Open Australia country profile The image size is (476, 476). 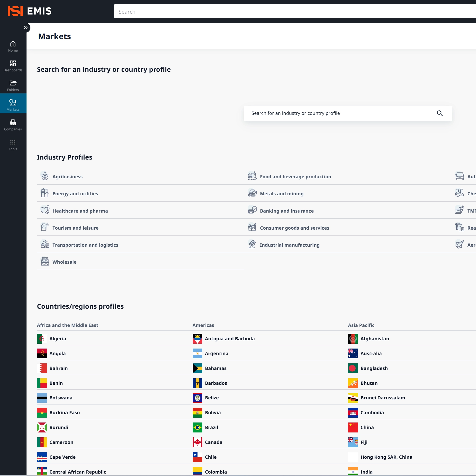tap(370, 353)
